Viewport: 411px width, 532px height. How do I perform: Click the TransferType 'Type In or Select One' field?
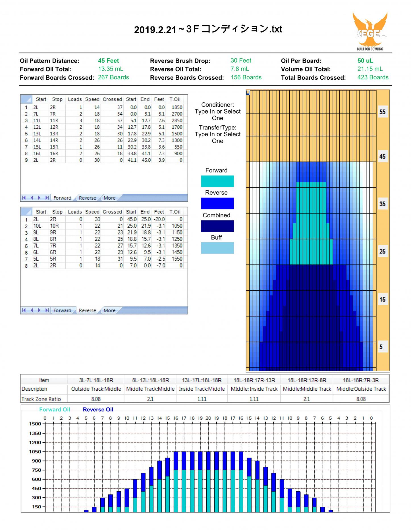pyautogui.click(x=217, y=137)
